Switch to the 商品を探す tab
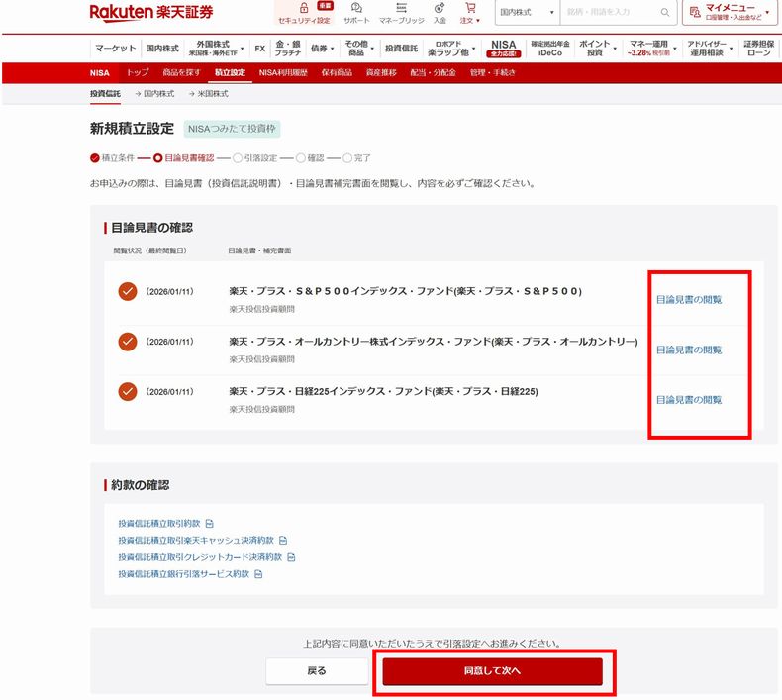The width and height of the screenshot is (782, 700). [x=181, y=72]
